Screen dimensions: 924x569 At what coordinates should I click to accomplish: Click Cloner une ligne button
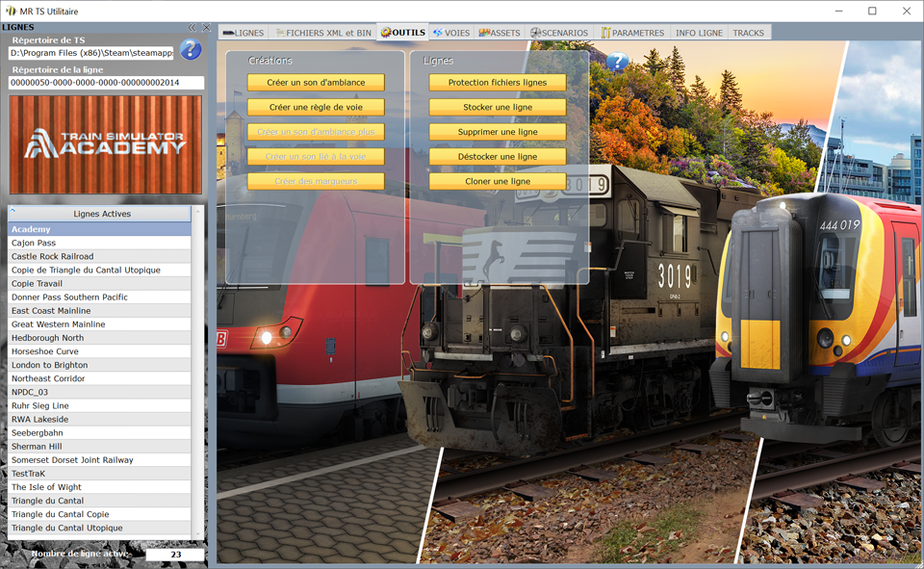[497, 181]
